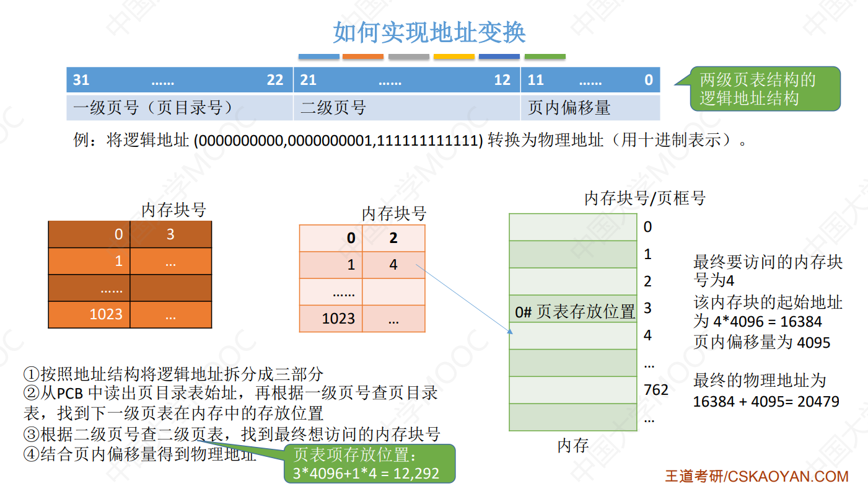Viewport: 868px width, 486px height.
Task: Click the title 如何实现地址变换
Action: [430, 33]
